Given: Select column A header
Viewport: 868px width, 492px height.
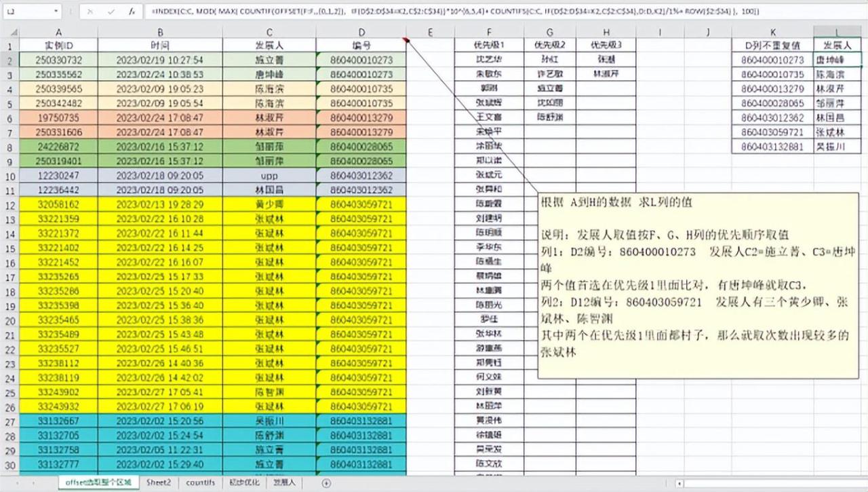Looking at the screenshot, I should tap(59, 32).
